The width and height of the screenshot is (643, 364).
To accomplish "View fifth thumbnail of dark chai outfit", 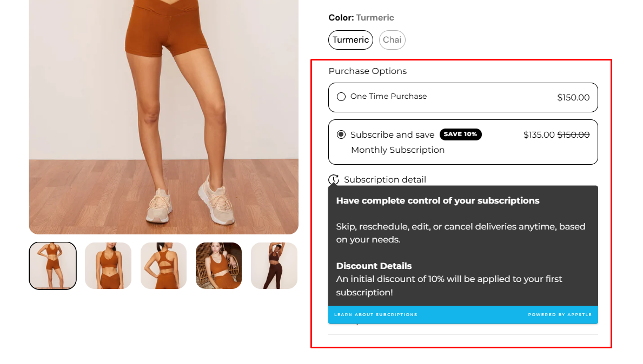I will tap(274, 266).
